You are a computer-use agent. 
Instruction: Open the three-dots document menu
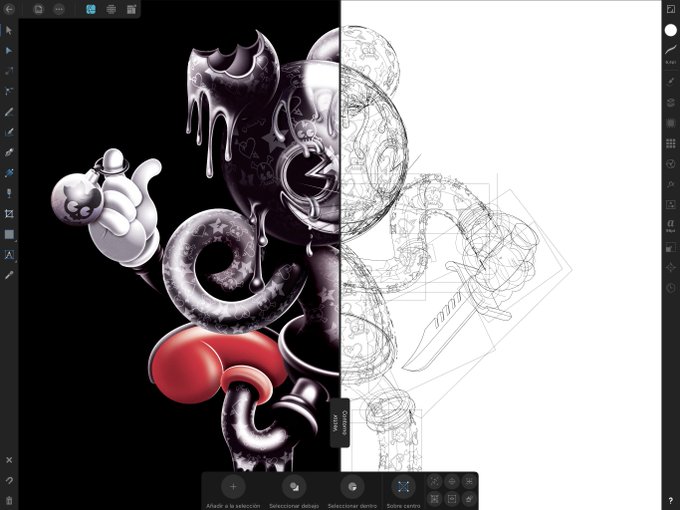point(59,9)
